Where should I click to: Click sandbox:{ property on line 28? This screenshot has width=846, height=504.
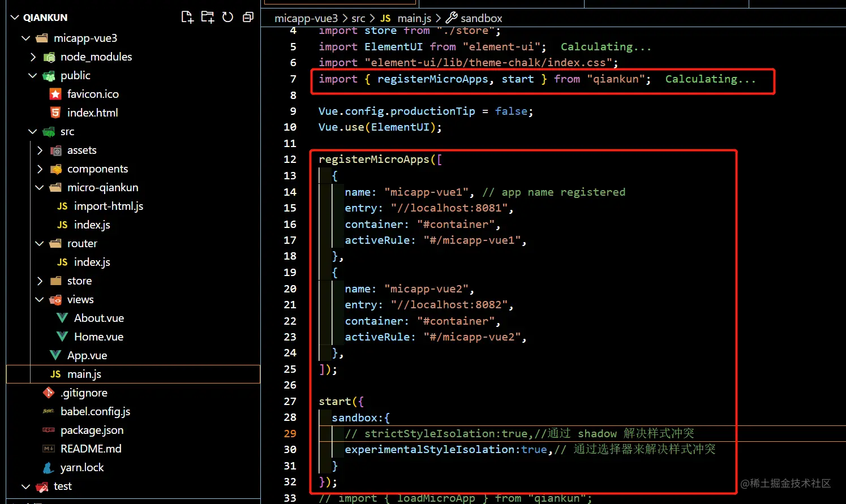(360, 418)
